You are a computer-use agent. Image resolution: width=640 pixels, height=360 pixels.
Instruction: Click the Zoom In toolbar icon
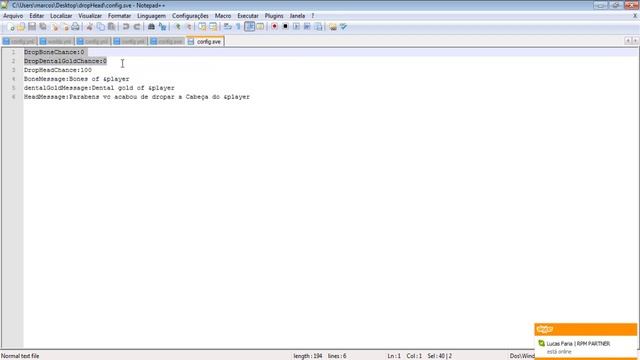point(178,27)
